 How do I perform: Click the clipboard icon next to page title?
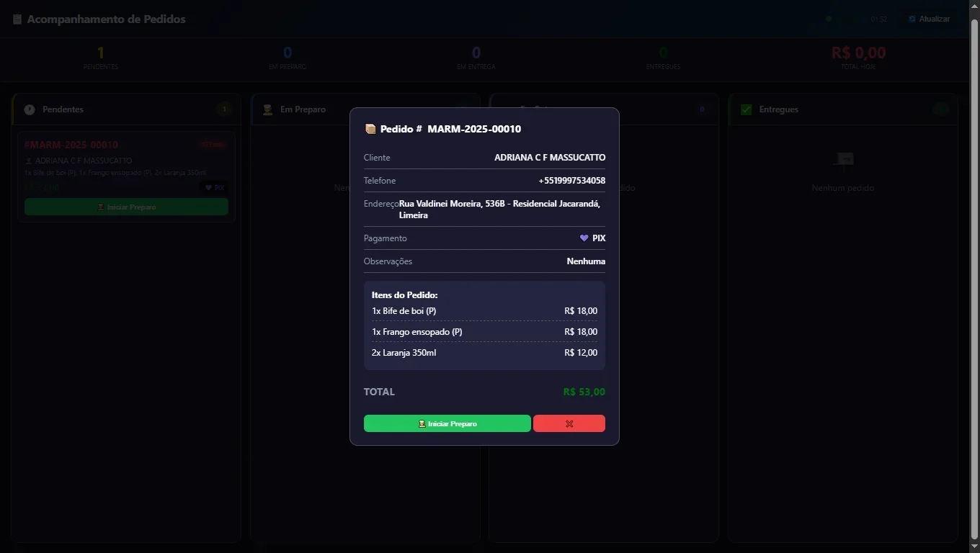coord(17,19)
